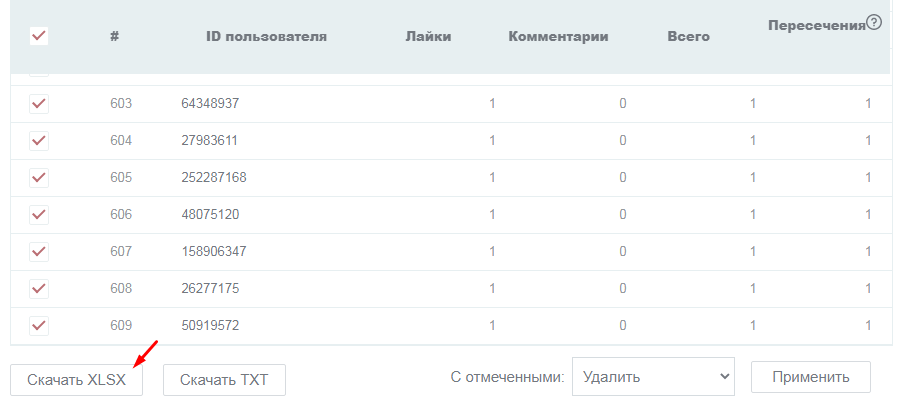The image size is (899, 405).
Task: Click the Всего value in row 608
Action: pyautogui.click(x=753, y=288)
